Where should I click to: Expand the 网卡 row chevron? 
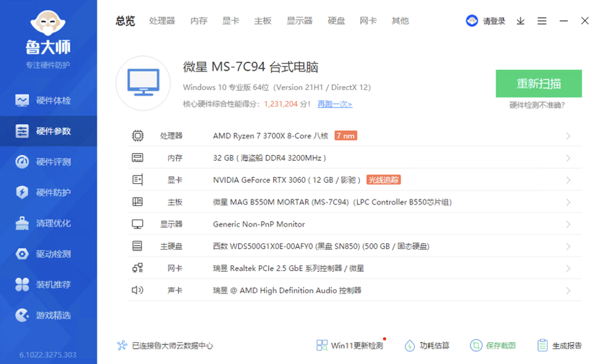[x=568, y=268]
